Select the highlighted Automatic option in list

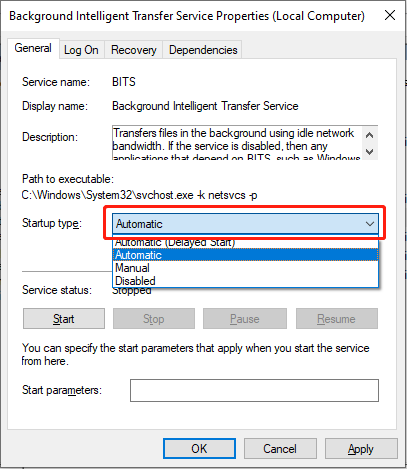[246, 255]
